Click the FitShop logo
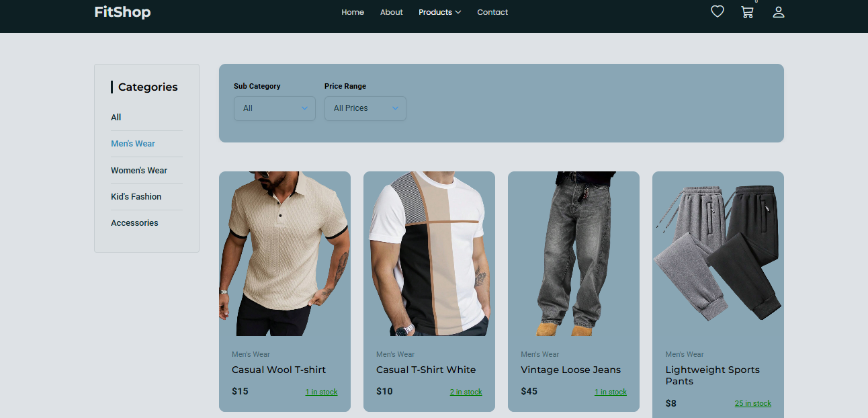Image resolution: width=868 pixels, height=418 pixels. pyautogui.click(x=122, y=12)
